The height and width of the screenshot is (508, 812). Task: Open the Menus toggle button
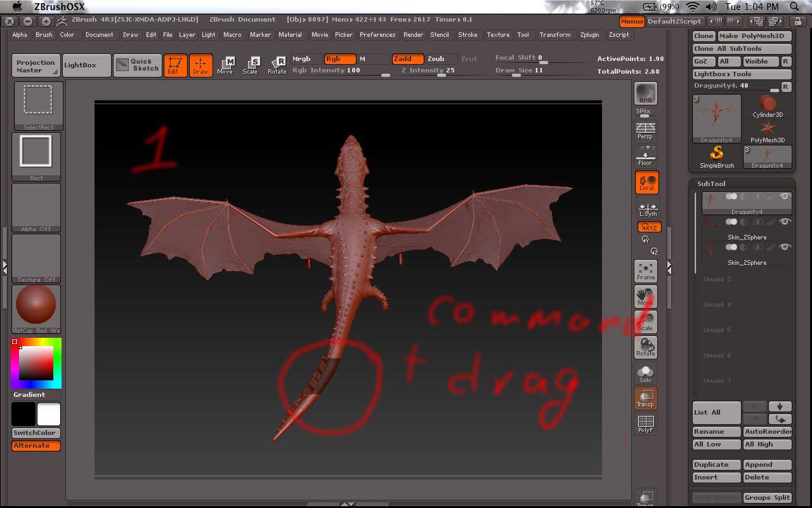pos(632,21)
